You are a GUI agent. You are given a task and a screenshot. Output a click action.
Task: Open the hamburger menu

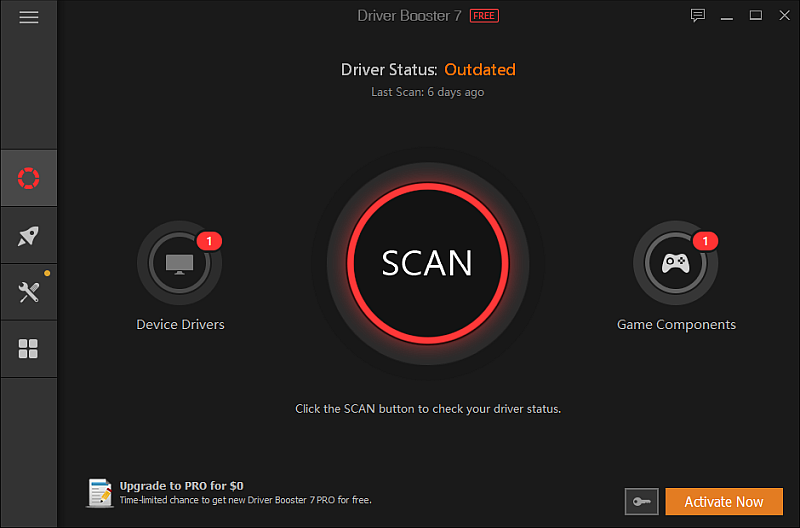tap(29, 17)
